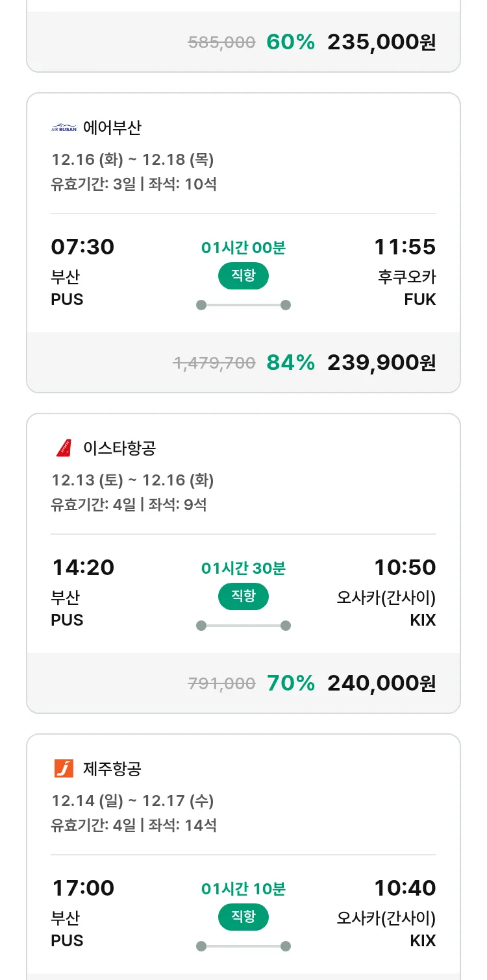Tap the 직항 badge on Jeju Air flight

point(243,917)
